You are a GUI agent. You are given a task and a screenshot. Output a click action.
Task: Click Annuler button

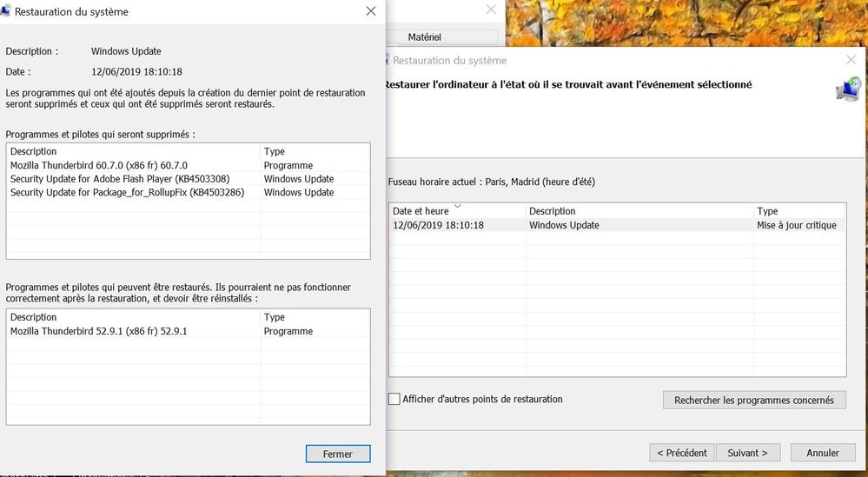[x=823, y=453]
